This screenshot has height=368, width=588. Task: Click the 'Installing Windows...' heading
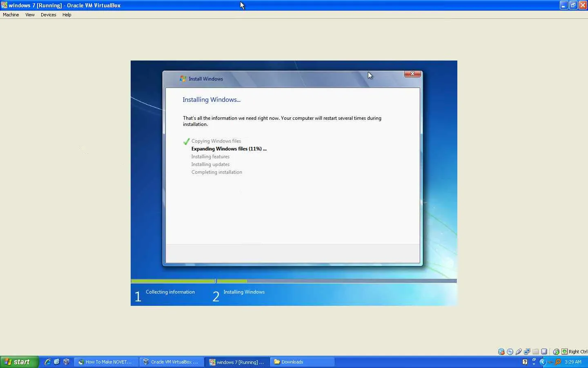[x=212, y=100]
